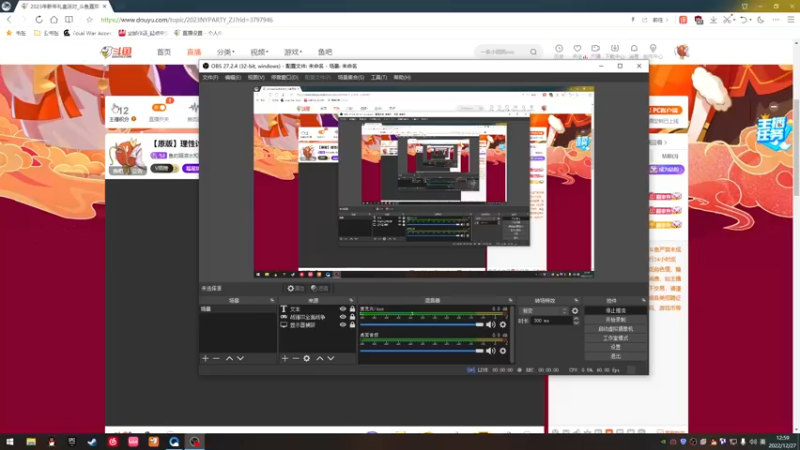Expand Douyu 游戏 navigation dropdown
The image size is (800, 450).
(293, 52)
